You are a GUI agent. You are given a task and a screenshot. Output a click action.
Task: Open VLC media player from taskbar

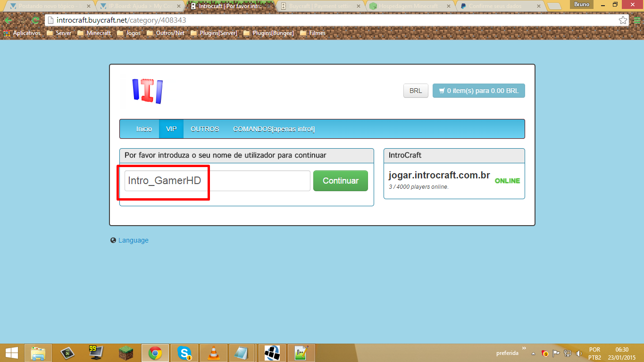tap(213, 353)
